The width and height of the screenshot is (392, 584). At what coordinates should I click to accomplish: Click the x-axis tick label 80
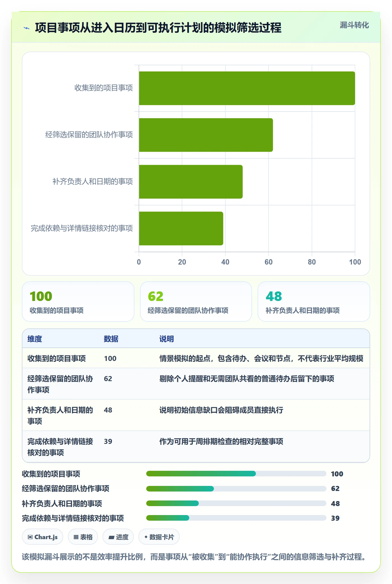coord(312,262)
